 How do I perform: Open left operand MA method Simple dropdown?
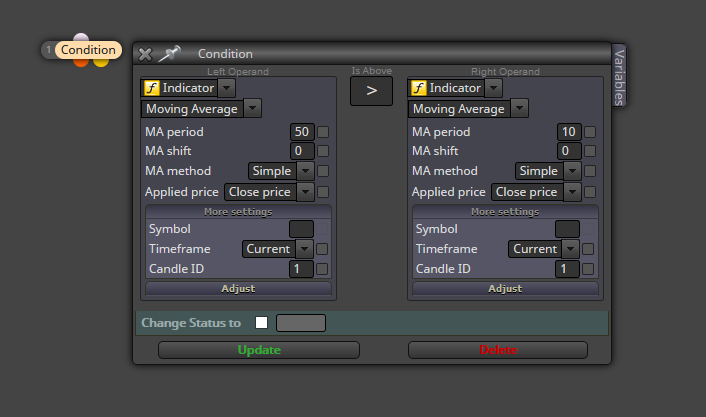pos(281,171)
